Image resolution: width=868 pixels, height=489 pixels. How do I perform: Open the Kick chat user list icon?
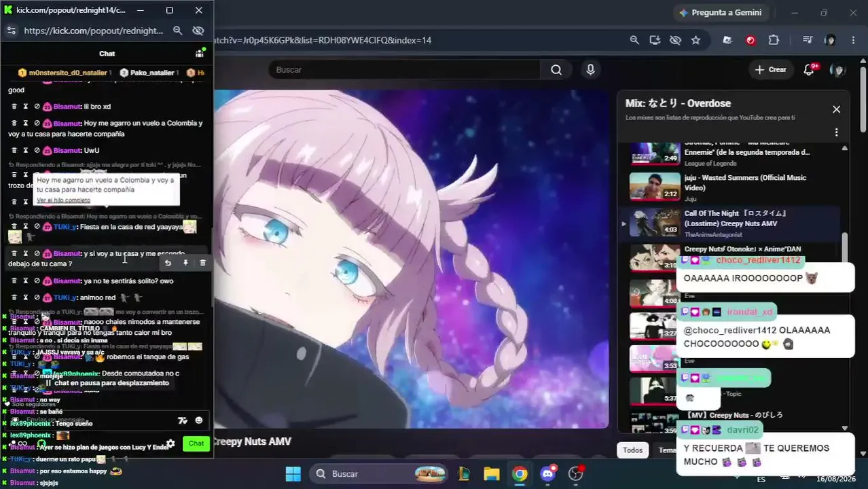[200, 53]
